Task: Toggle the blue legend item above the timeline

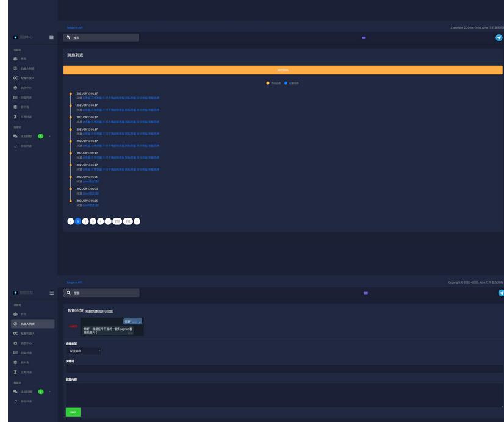Action: point(291,83)
